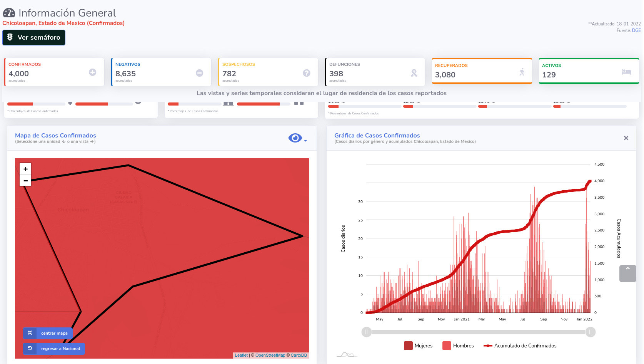Click the traffic light icon in semáforo button

click(x=10, y=37)
